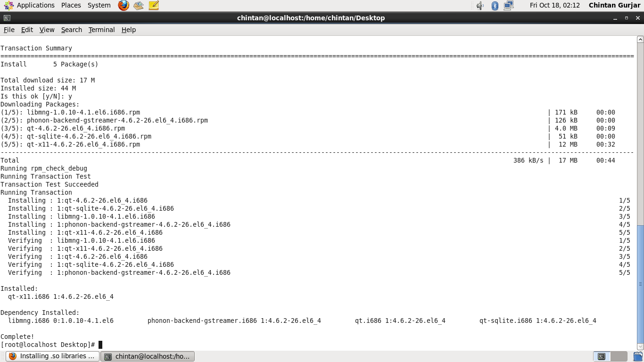Open the Search menu of the terminal

click(x=71, y=30)
